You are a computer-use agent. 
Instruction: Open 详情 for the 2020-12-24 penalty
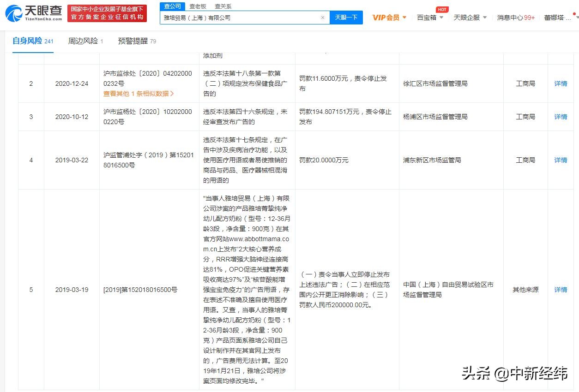coord(561,83)
